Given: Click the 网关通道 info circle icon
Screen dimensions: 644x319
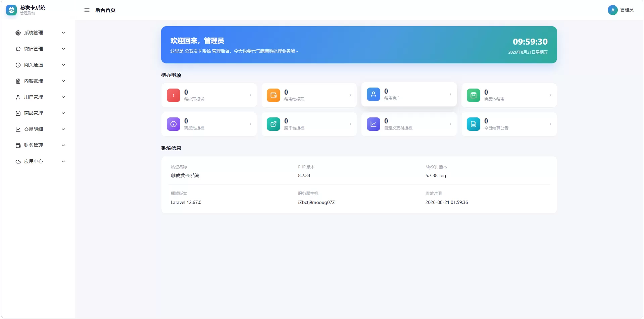Looking at the screenshot, I should pyautogui.click(x=18, y=65).
